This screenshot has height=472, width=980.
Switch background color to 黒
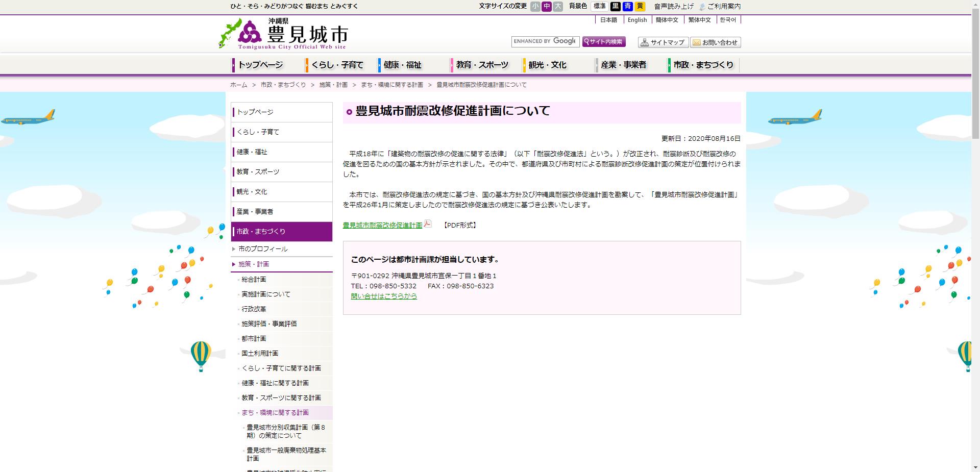pos(616,6)
